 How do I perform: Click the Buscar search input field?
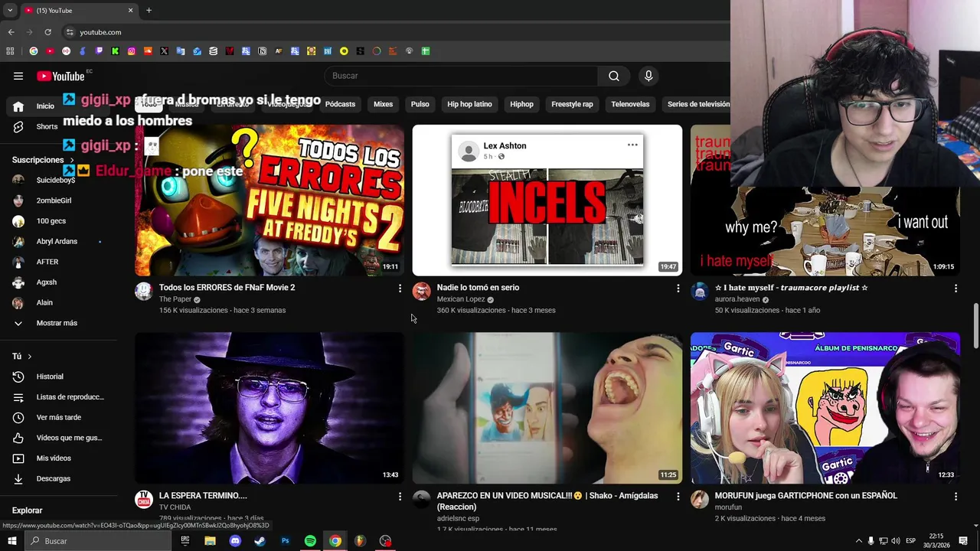461,76
